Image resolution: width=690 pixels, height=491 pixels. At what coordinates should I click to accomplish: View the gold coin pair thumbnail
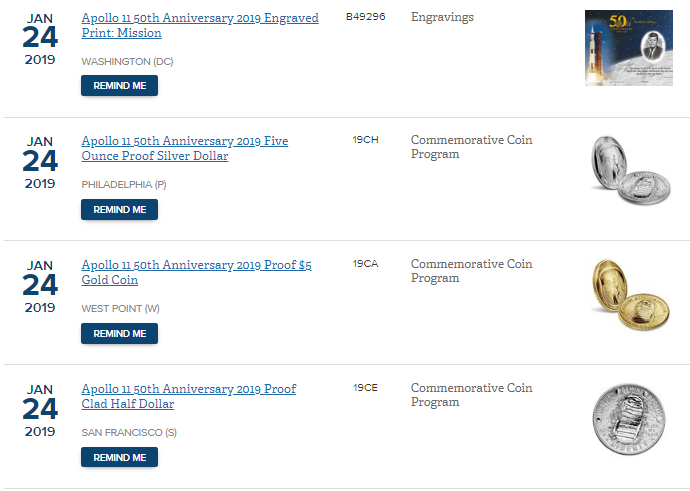pyautogui.click(x=630, y=294)
